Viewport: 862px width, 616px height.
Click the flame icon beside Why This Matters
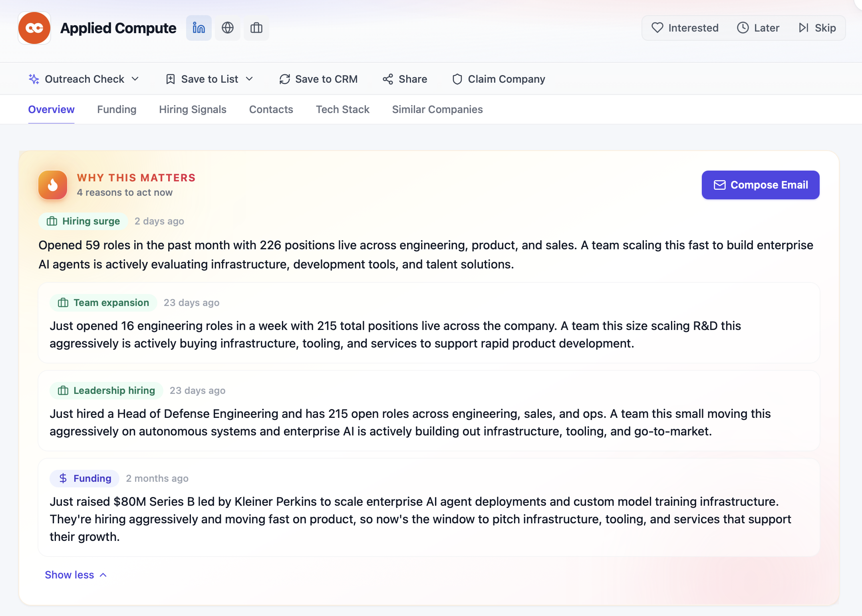pos(53,185)
